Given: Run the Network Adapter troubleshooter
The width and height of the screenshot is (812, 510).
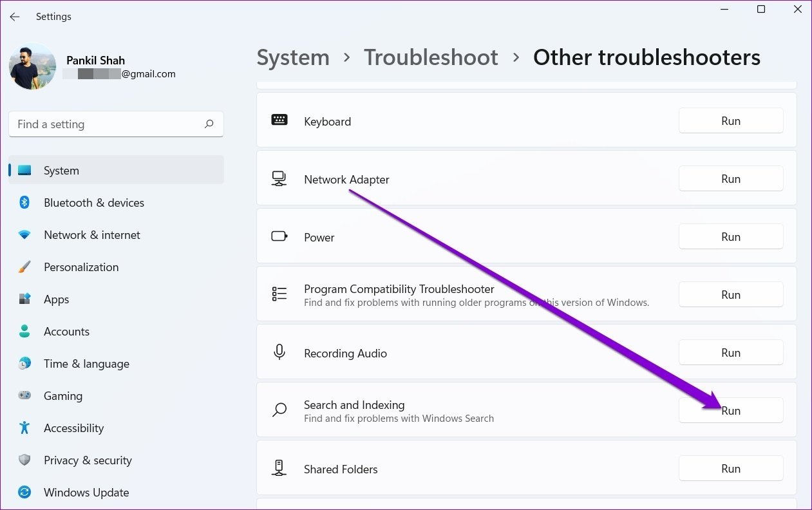Looking at the screenshot, I should (731, 179).
